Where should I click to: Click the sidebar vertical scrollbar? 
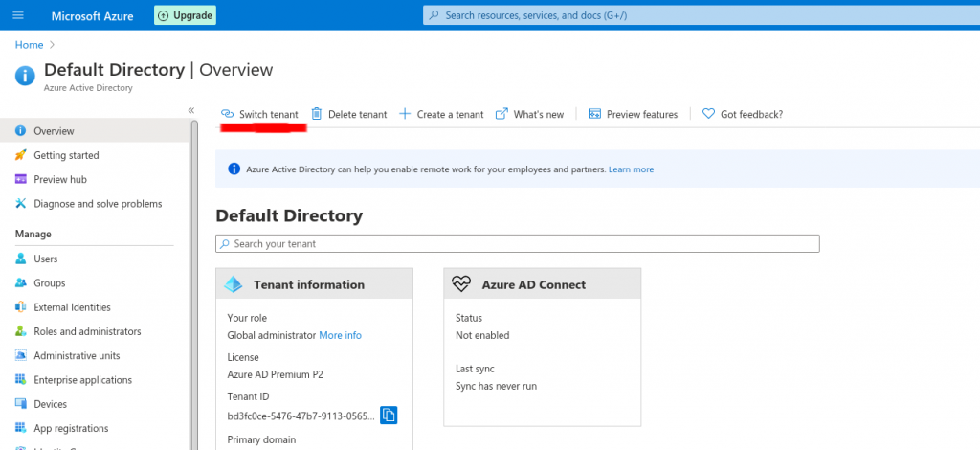[x=194, y=284]
